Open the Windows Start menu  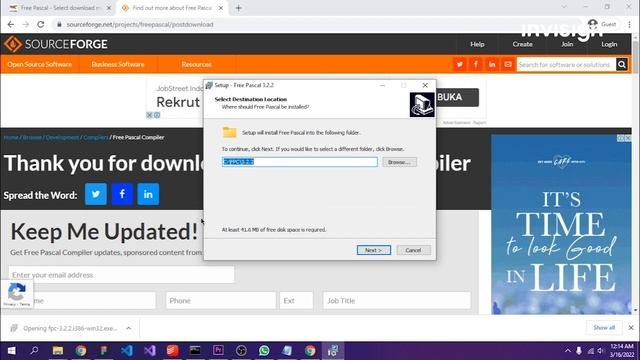(x=11, y=351)
